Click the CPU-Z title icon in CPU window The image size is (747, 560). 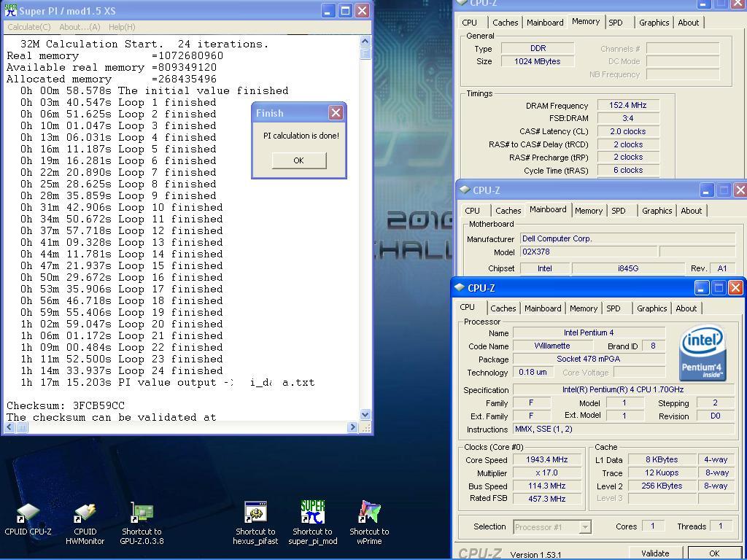(460, 287)
